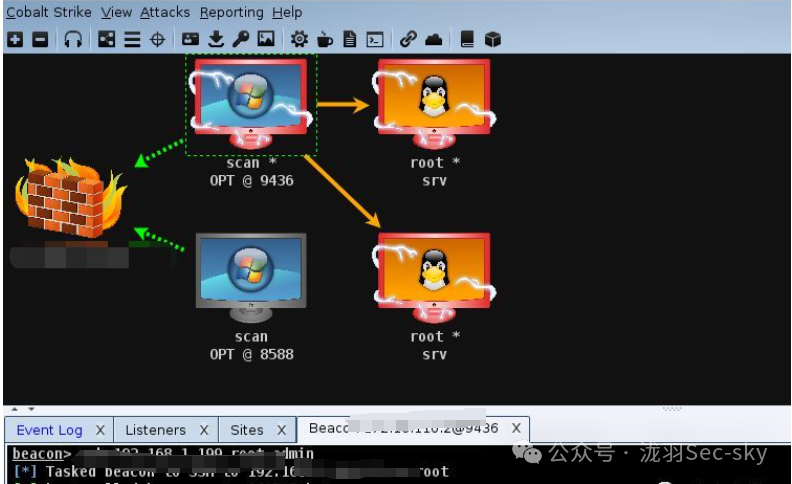
Task: Open the Attacks menu
Action: pos(165,12)
